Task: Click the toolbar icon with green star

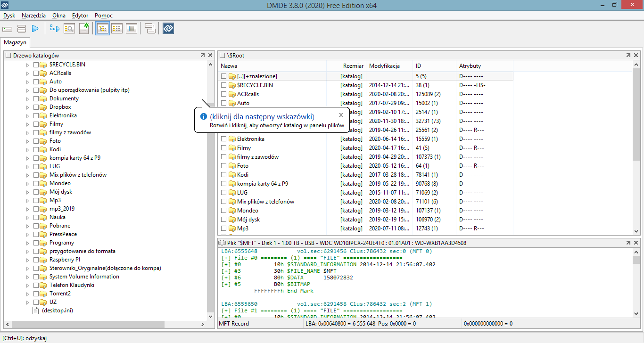Action: tap(84, 29)
